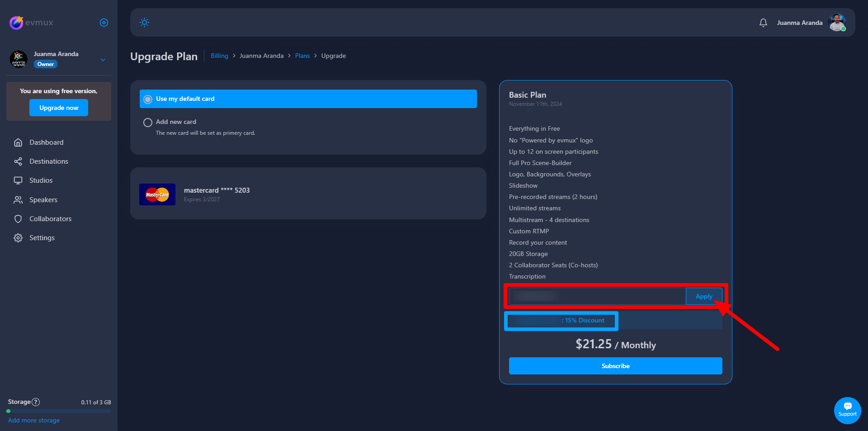
Task: Open the Studios sidebar item
Action: pos(41,180)
